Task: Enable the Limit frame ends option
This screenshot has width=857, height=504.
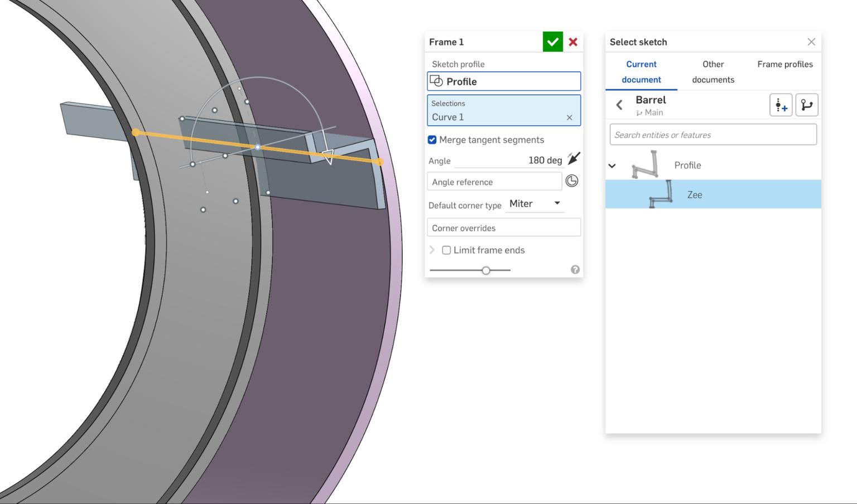Action: pos(446,250)
